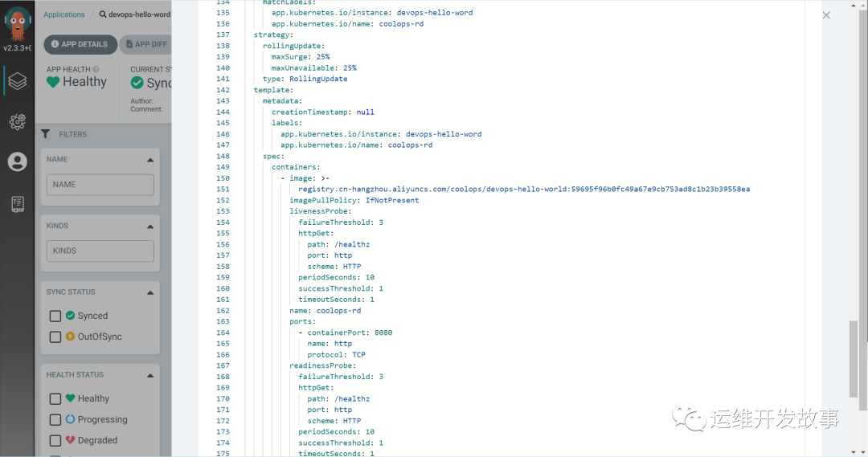Collapse the HEALTH STATUS filter section
The image size is (868, 457).
(150, 376)
